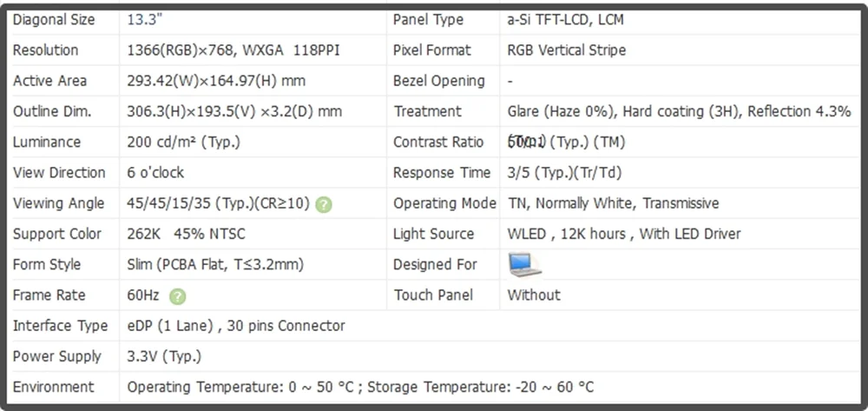The width and height of the screenshot is (868, 411).
Task: Click the Luminance value 200 cd/m²
Action: point(183,142)
